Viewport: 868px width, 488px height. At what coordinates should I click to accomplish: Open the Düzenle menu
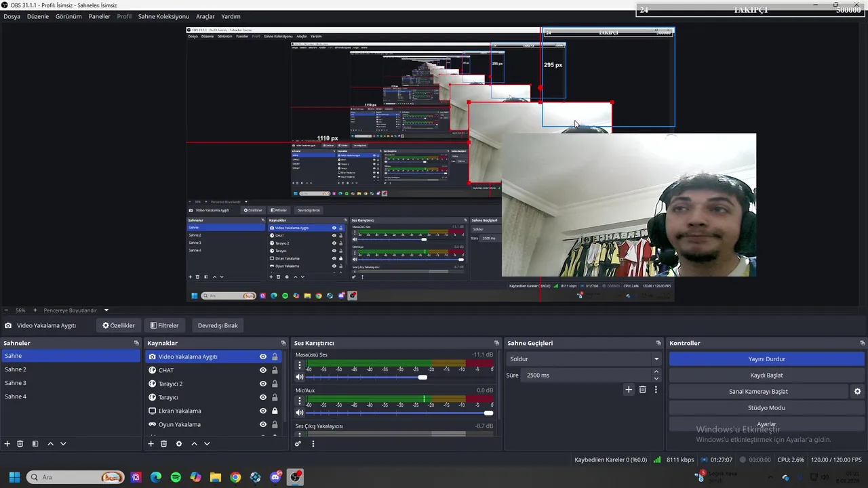click(38, 16)
